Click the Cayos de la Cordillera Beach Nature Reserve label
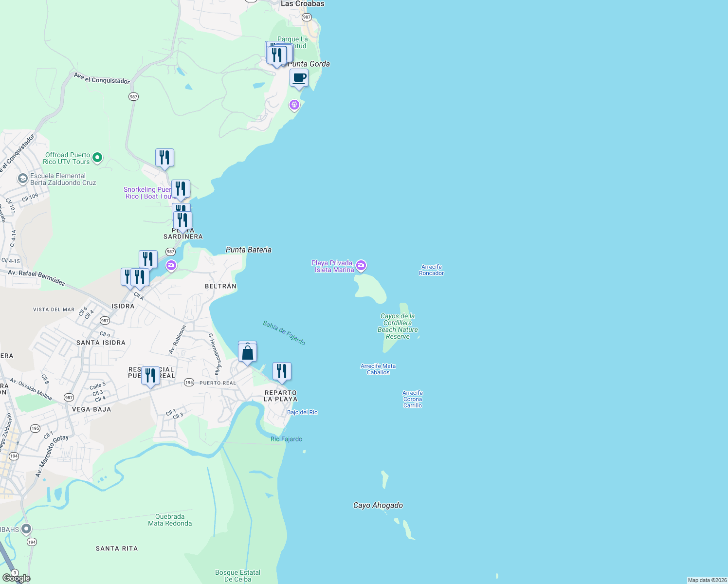 click(398, 326)
